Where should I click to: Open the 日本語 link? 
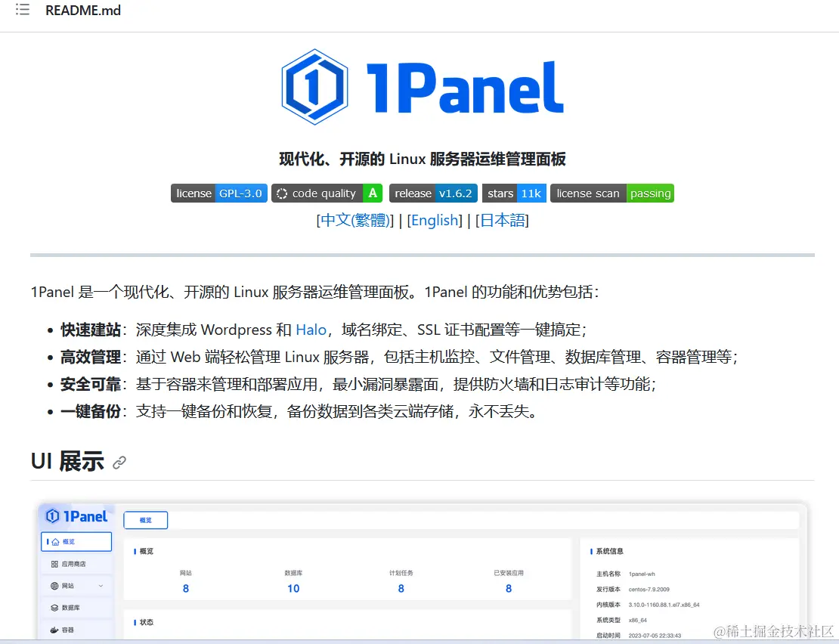(504, 220)
